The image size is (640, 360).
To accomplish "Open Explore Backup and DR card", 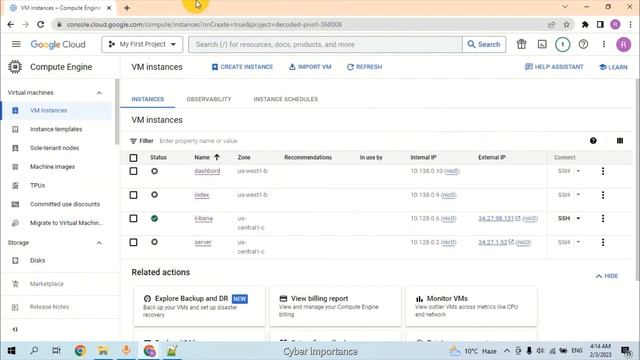I will tap(199, 307).
